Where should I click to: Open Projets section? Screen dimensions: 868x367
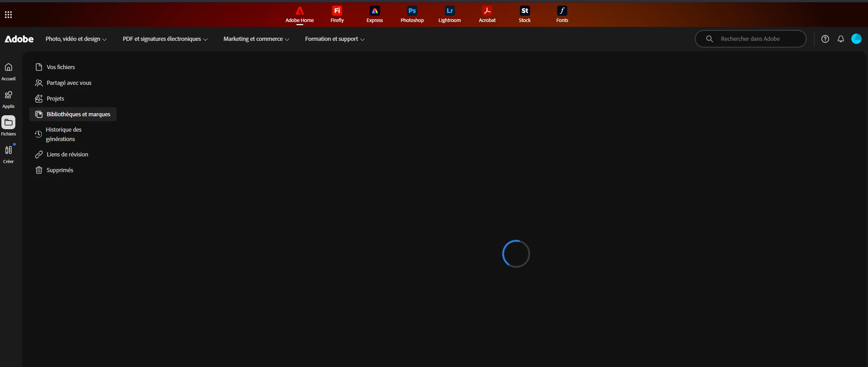[73, 98]
